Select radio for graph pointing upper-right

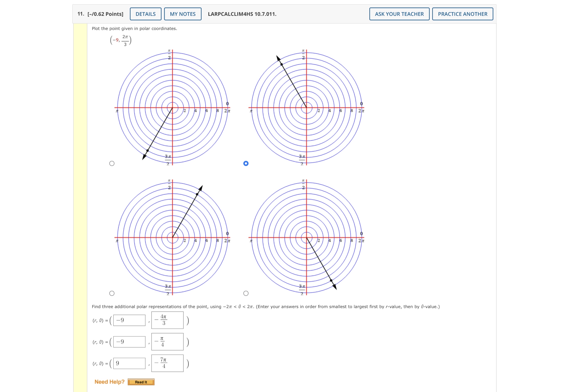coord(112,293)
